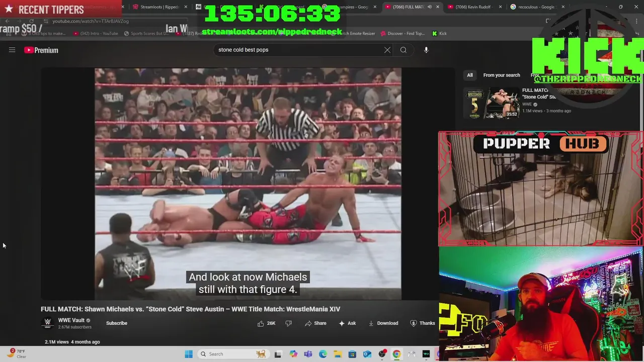Close the Kevin Rudolf browser tab
The width and height of the screenshot is (644, 362).
point(500,7)
